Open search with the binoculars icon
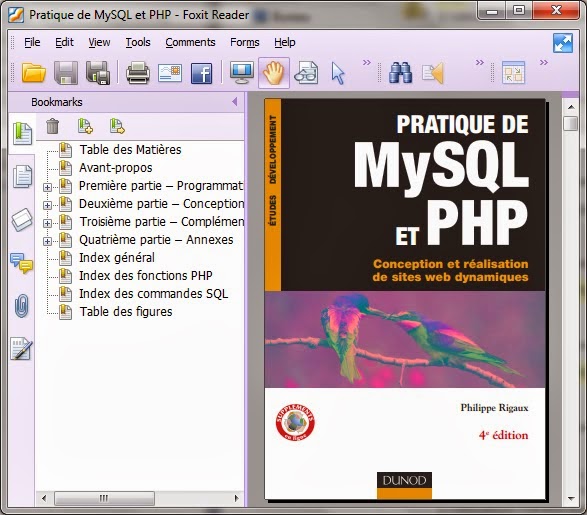Screen dimensions: 587x515 (x=400, y=73)
